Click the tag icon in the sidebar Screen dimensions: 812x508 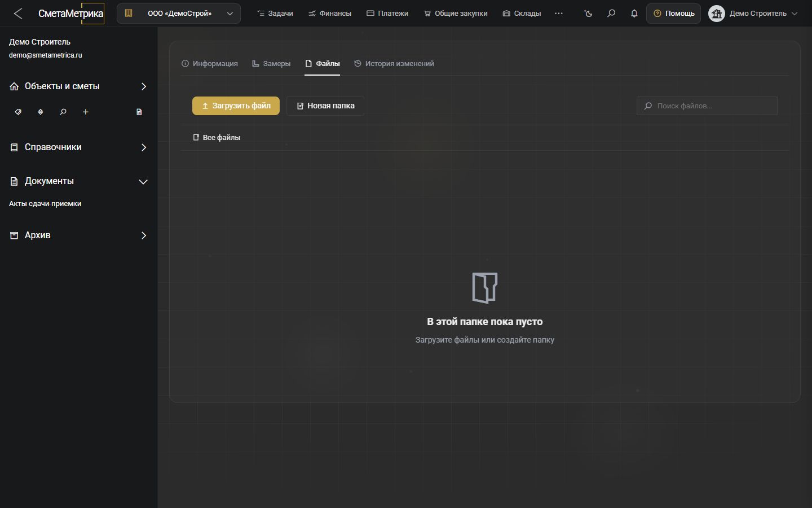[18, 112]
